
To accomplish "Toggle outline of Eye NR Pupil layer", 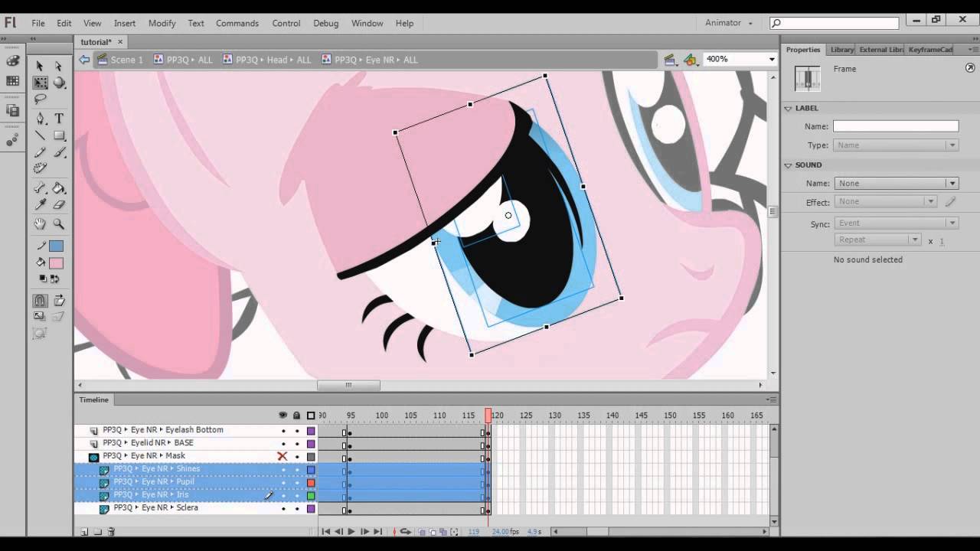I will coord(311,483).
